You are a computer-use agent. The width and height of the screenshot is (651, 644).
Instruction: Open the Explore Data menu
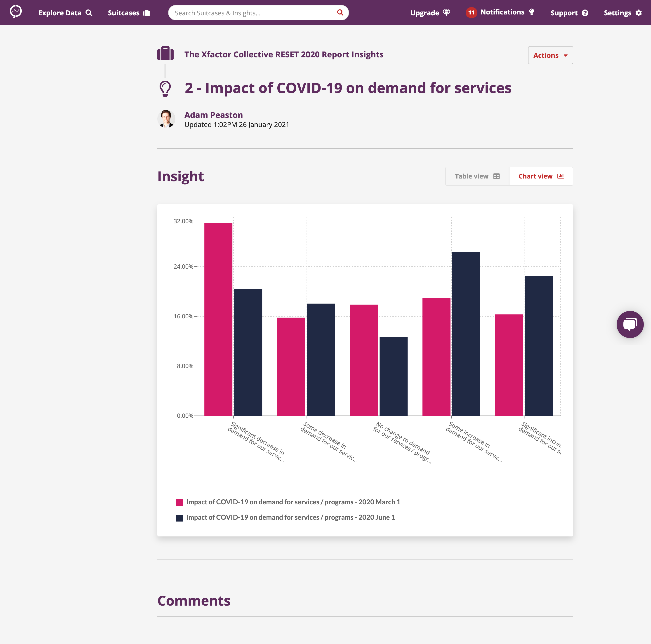[x=65, y=13]
